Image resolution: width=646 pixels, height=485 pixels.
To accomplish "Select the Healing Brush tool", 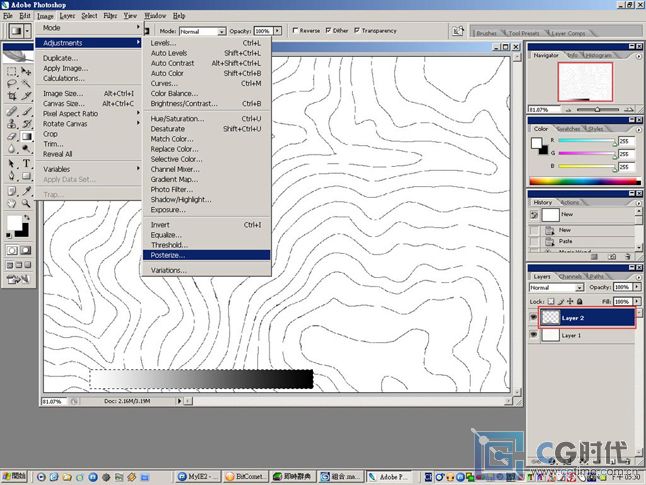I will [12, 111].
